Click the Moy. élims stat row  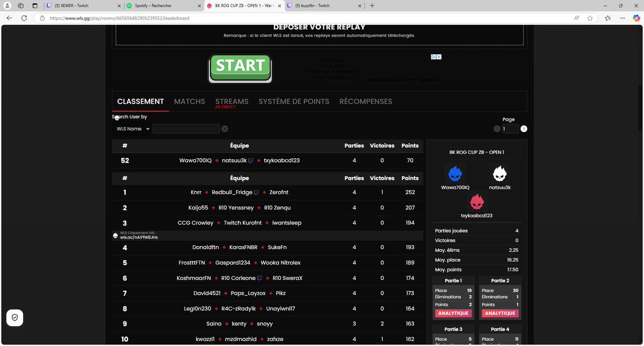(x=477, y=250)
